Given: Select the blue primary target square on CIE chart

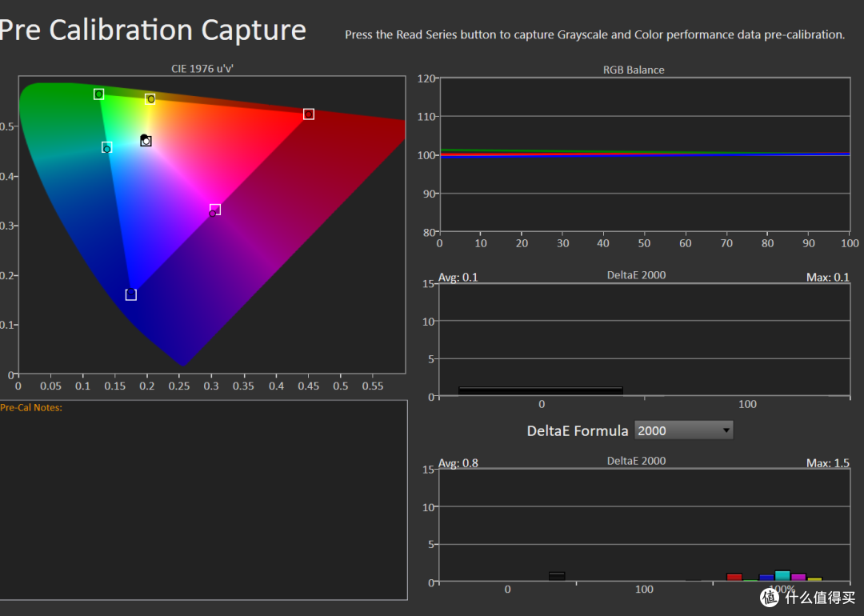Looking at the screenshot, I should [130, 294].
